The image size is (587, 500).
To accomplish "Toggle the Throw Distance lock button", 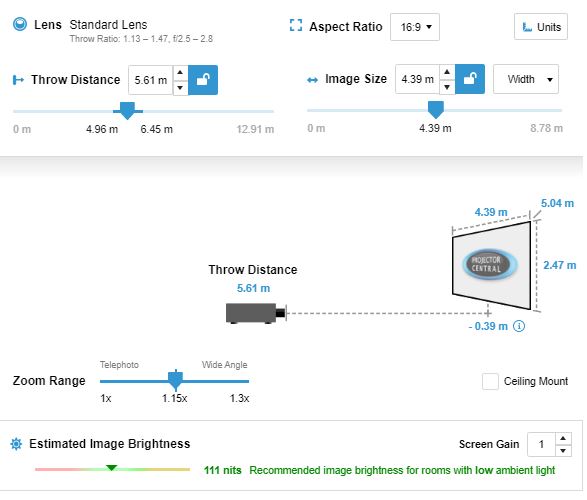I will click(203, 80).
